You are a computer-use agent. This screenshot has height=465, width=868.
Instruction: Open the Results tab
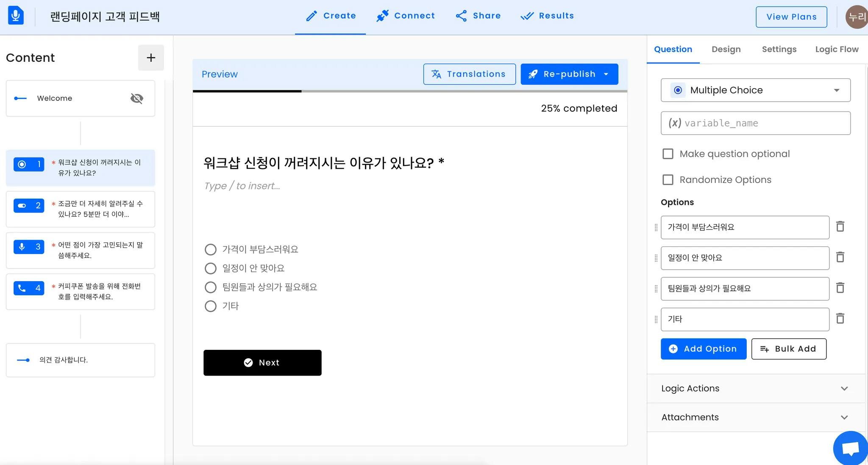(x=547, y=16)
